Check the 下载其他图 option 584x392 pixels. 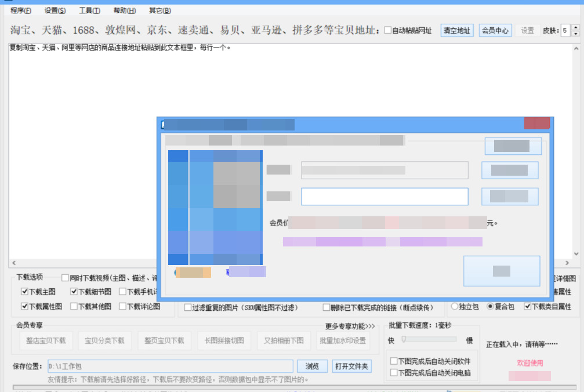74,306
